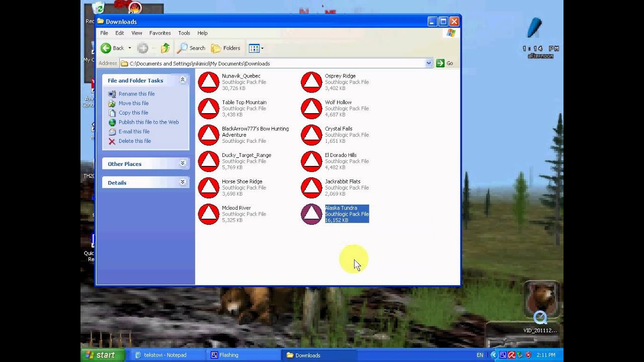Toggle the Folders pane

[225, 48]
